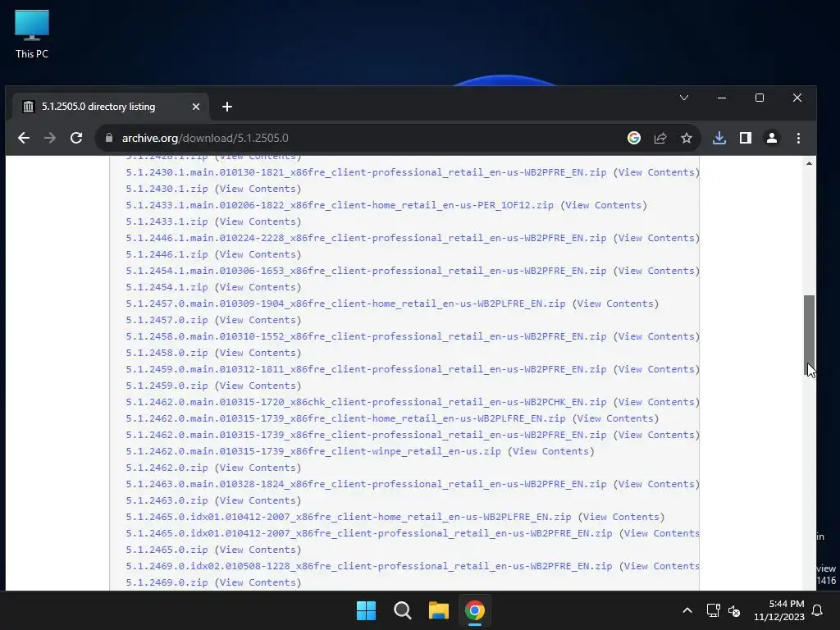Share this page via share icon
840x630 pixels.
click(660, 138)
